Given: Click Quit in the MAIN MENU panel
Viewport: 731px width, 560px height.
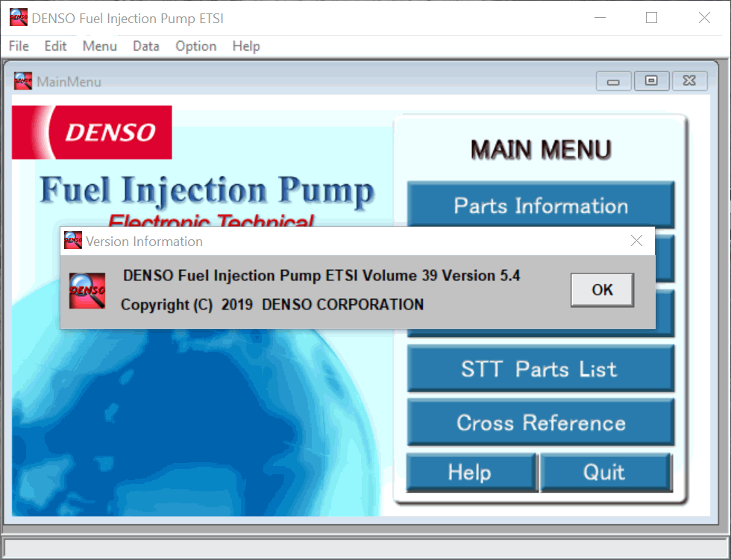Looking at the screenshot, I should 606,471.
